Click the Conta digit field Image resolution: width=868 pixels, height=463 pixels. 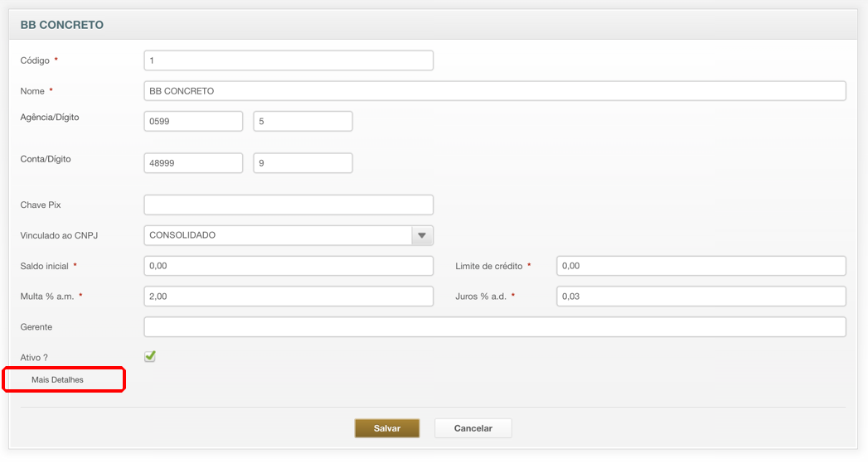coord(303,163)
